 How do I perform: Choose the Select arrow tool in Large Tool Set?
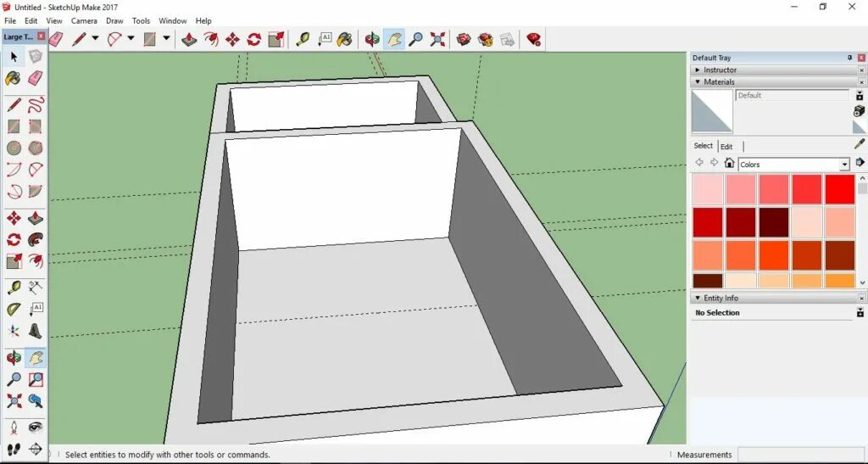(x=14, y=57)
